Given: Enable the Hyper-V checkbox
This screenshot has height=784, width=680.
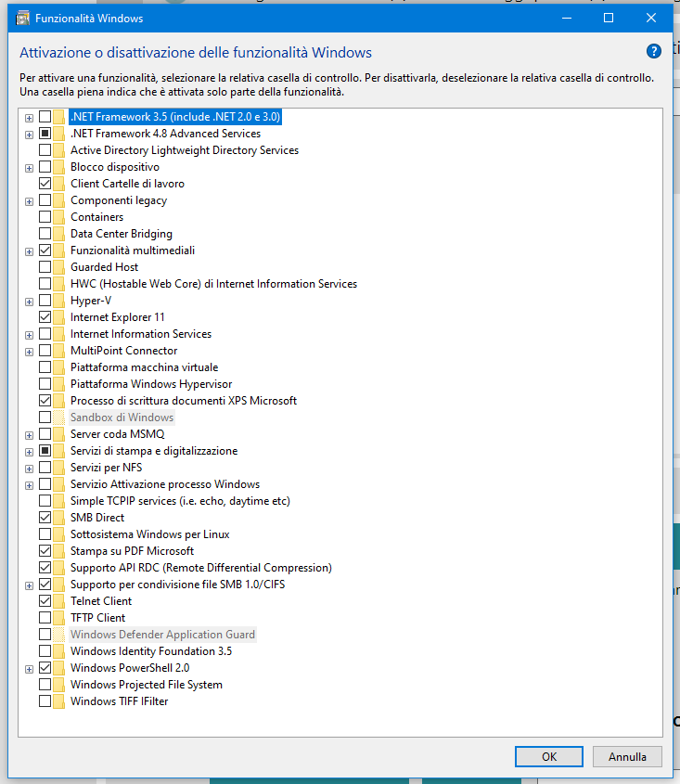Looking at the screenshot, I should pos(45,301).
